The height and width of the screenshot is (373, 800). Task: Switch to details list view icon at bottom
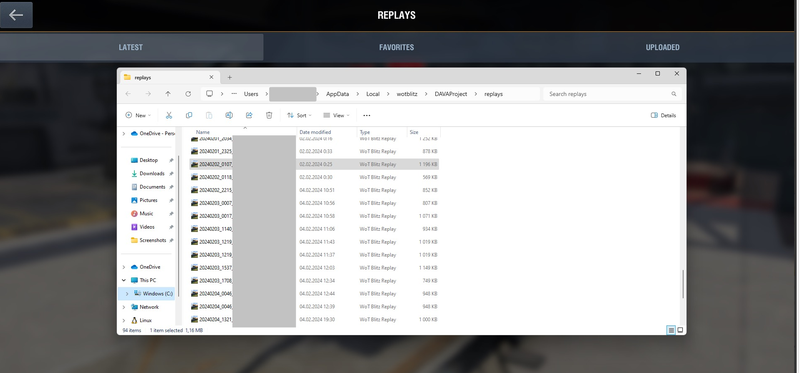(671, 330)
